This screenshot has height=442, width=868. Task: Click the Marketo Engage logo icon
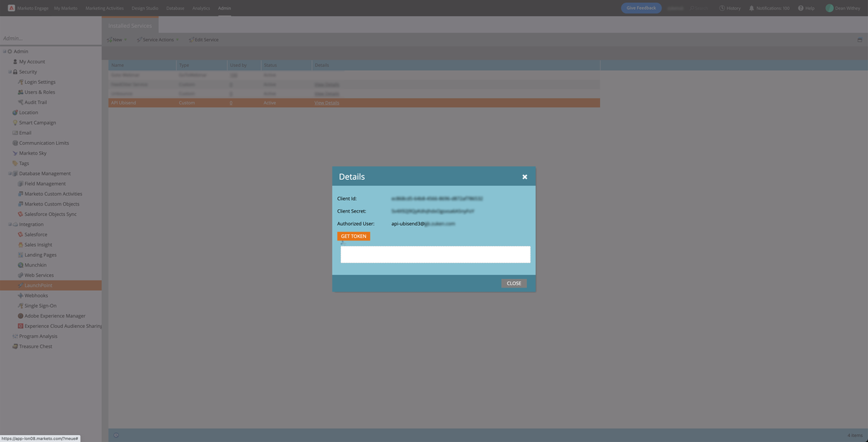[11, 8]
